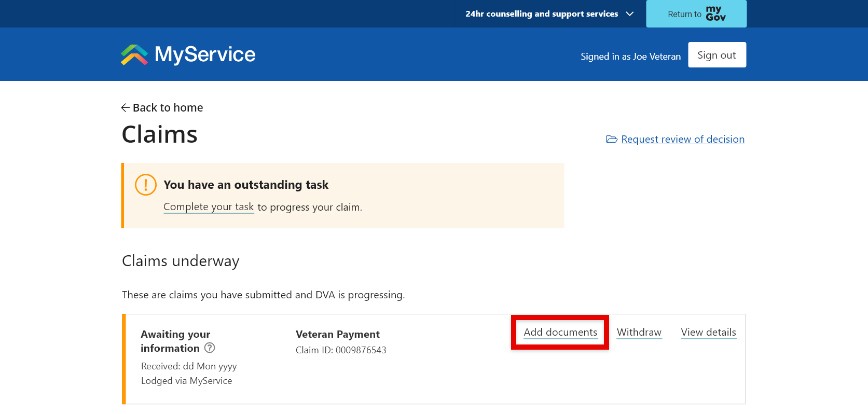Click the Awaiting your information status
Image resolution: width=868 pixels, height=414 pixels.
pos(175,341)
